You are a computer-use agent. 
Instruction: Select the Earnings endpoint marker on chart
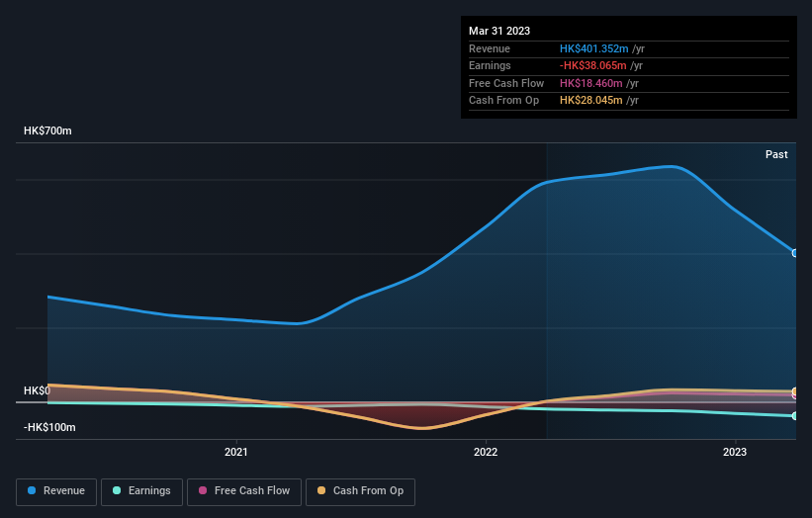[x=795, y=416]
